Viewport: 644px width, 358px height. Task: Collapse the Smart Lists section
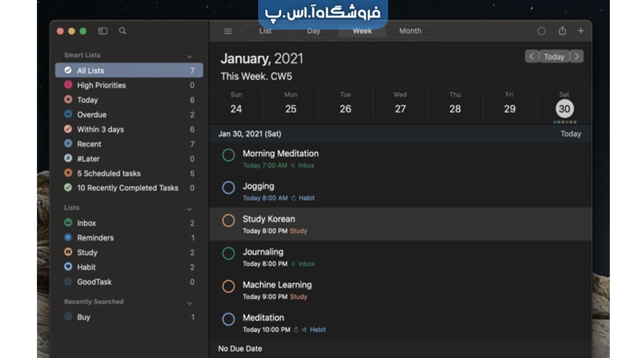[190, 56]
